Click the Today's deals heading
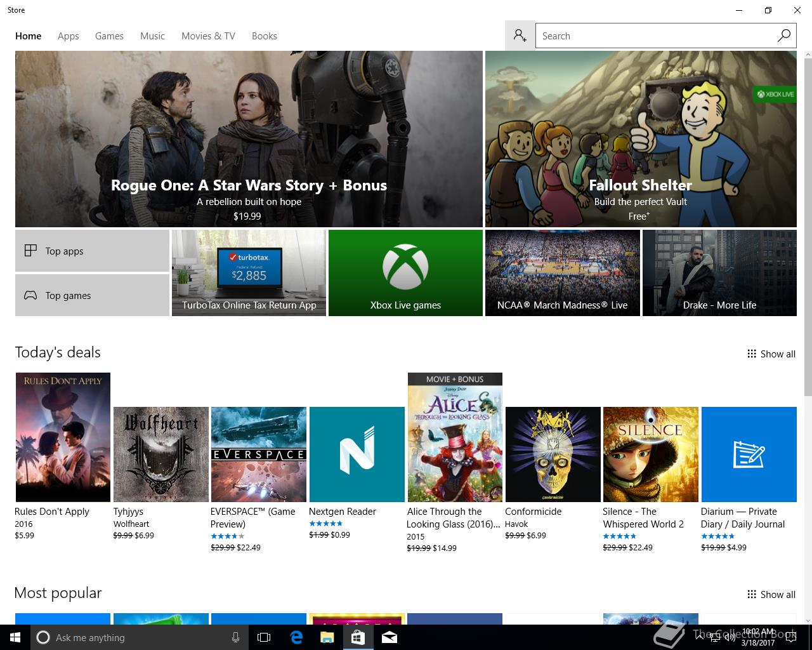 pyautogui.click(x=58, y=352)
